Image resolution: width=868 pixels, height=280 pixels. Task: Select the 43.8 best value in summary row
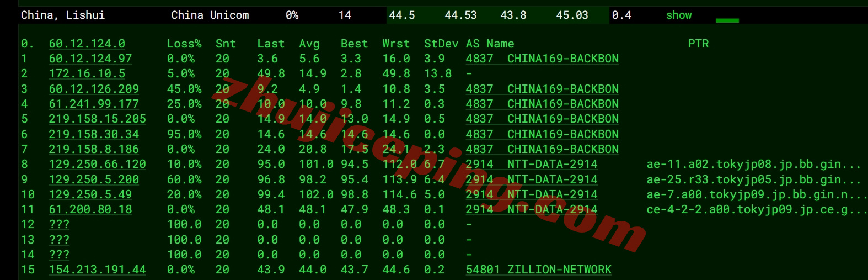coord(513,15)
